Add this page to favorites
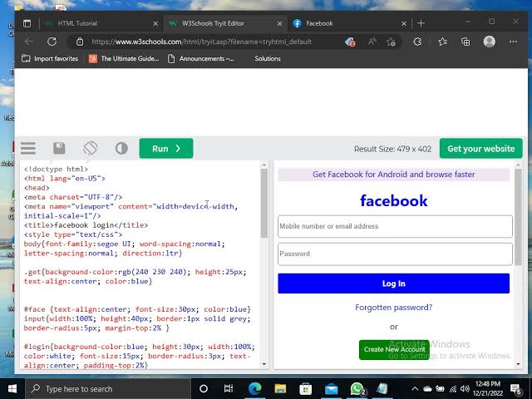 coord(391,42)
